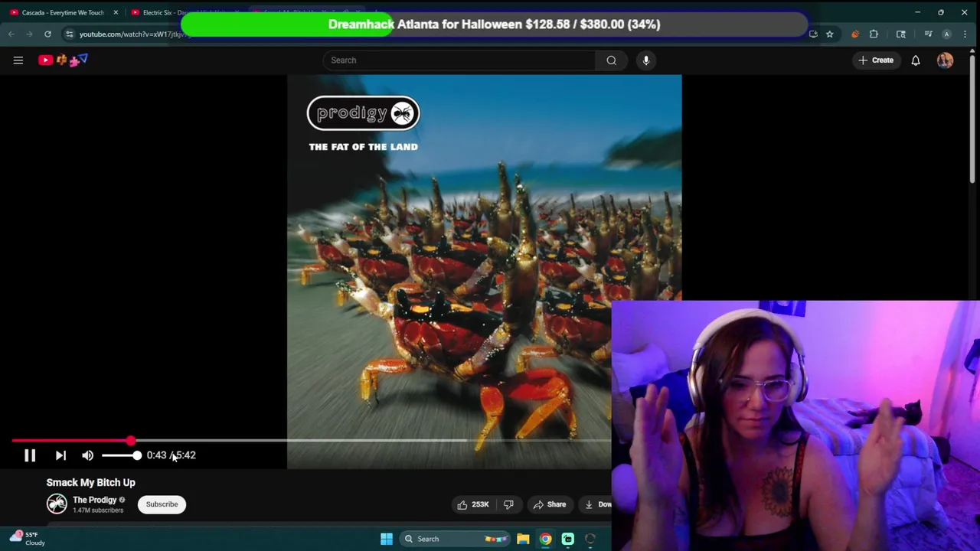Image resolution: width=980 pixels, height=551 pixels.
Task: View site information icon in address bar
Action: pos(69,34)
